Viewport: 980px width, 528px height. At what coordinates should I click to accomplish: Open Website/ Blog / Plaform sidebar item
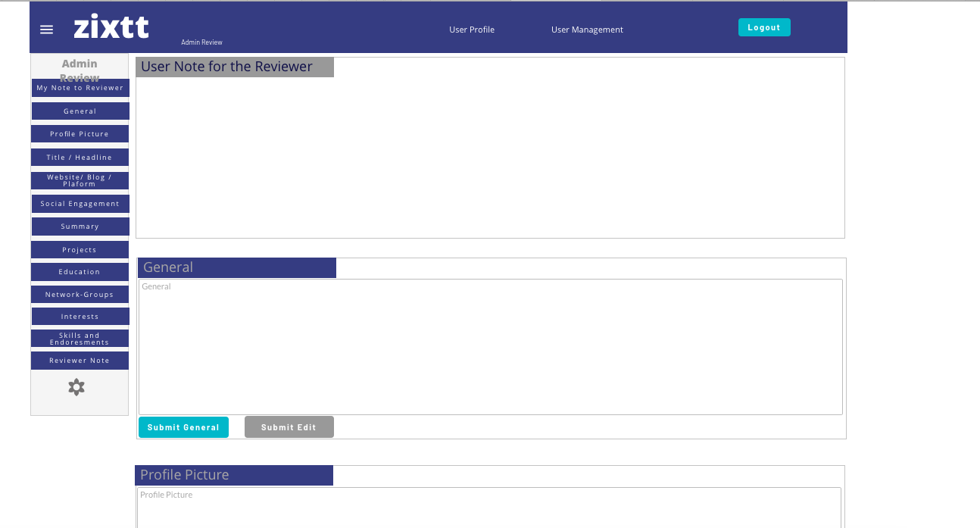click(x=80, y=180)
